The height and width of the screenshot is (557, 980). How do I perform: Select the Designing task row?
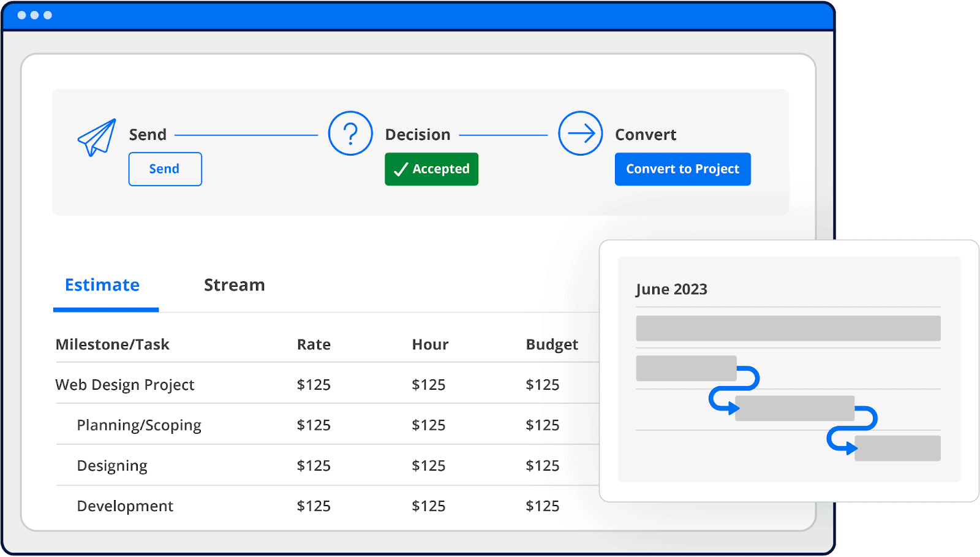(x=112, y=466)
